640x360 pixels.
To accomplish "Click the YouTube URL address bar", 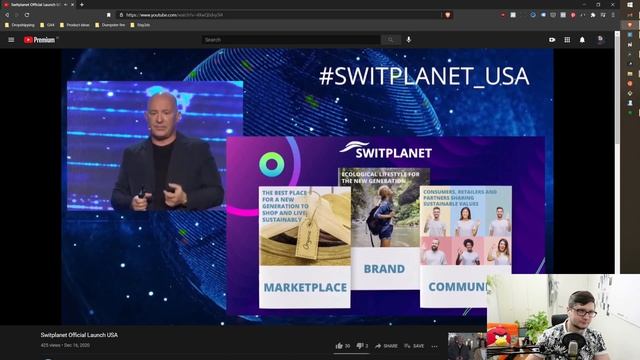I will tap(280, 15).
